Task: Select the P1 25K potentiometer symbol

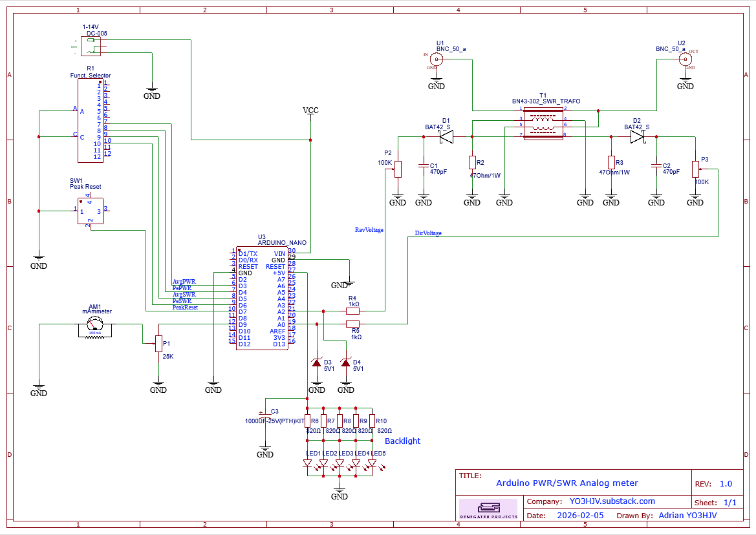Action: [x=158, y=344]
